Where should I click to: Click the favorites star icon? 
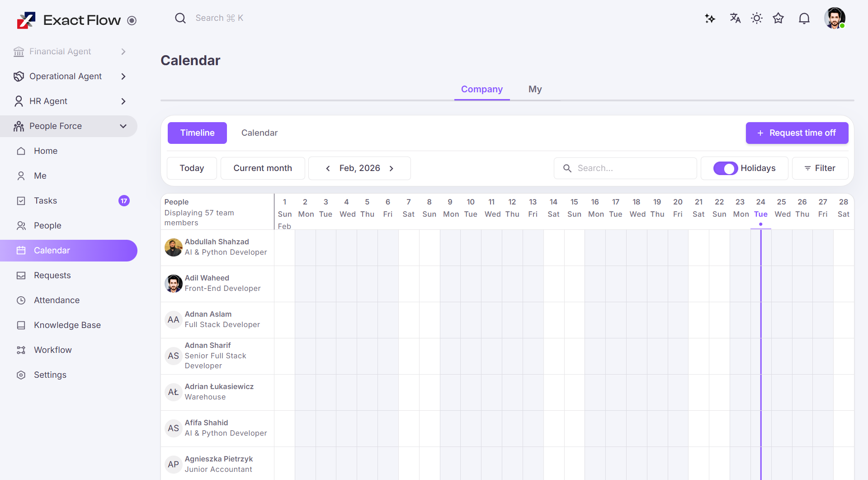(778, 18)
